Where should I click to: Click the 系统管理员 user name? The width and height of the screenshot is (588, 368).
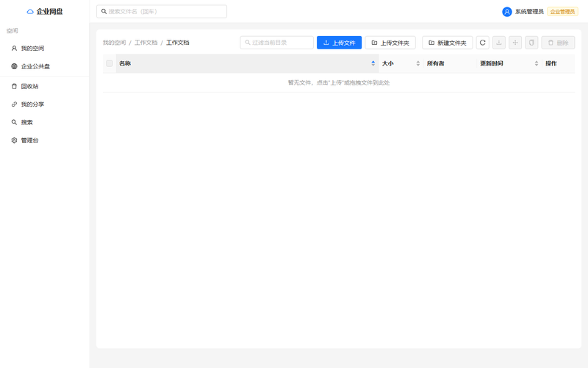coord(529,12)
